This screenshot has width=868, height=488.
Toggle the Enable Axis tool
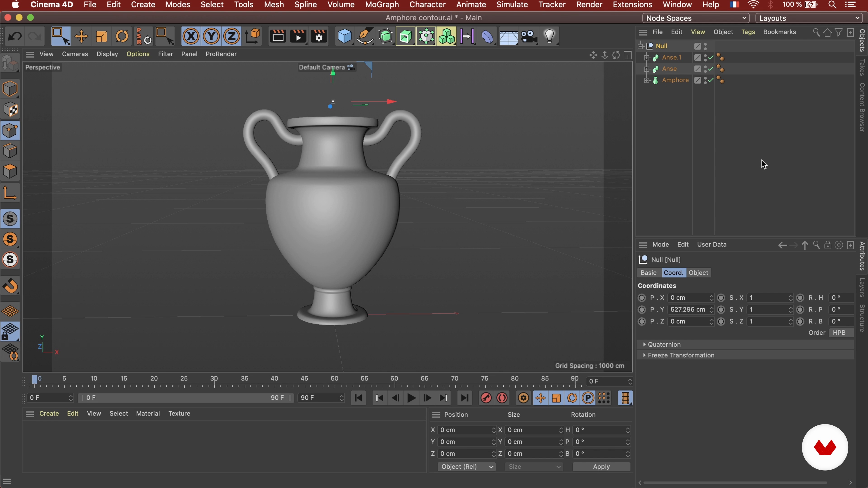(10, 193)
